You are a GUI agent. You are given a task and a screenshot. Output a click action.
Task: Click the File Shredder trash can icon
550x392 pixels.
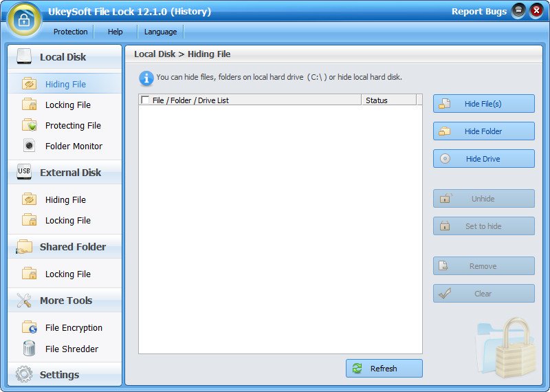click(29, 348)
